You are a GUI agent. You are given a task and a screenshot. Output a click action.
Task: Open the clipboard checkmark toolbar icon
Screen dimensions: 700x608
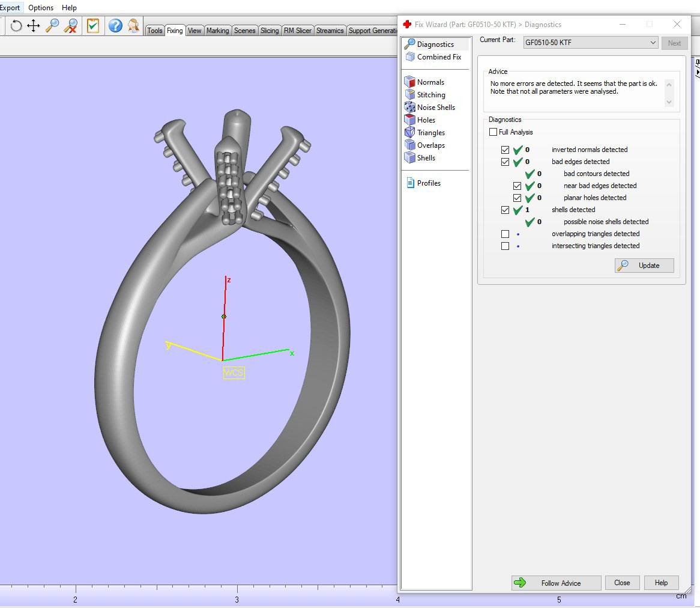(x=93, y=26)
